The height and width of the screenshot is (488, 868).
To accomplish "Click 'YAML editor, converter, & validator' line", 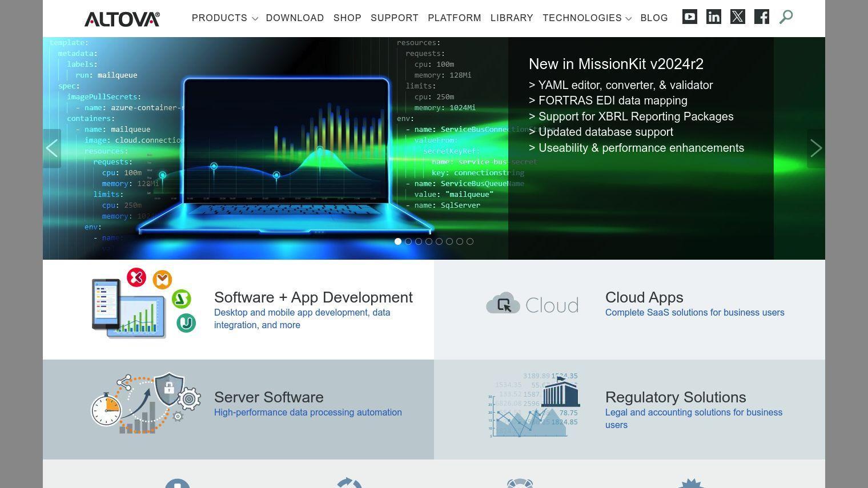I will 621,85.
